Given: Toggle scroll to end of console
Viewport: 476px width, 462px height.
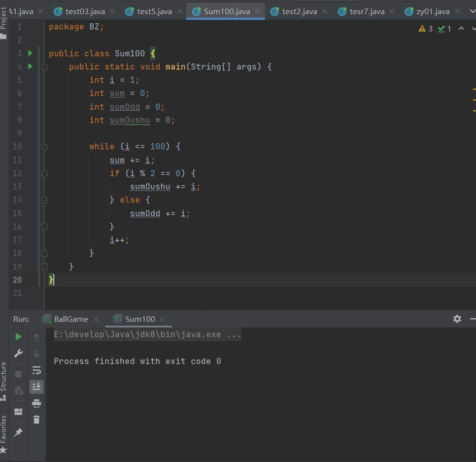Looking at the screenshot, I should [37, 387].
